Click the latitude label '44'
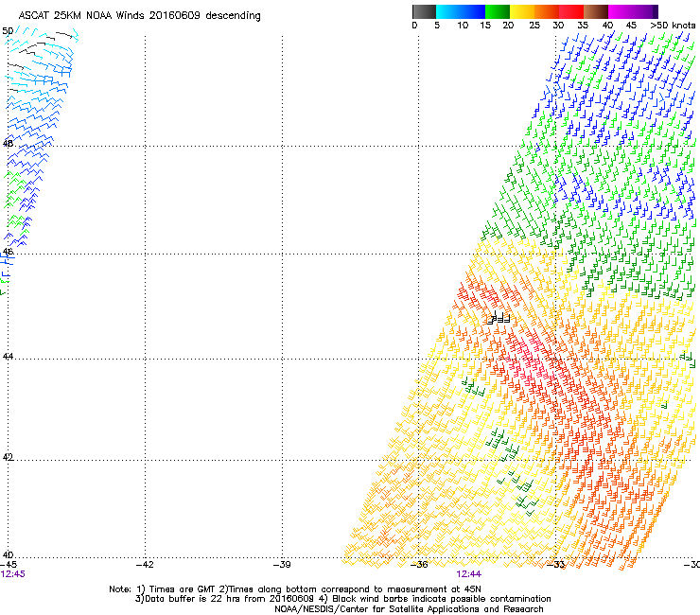Screen dimensions: 700x615 click(x=8, y=357)
